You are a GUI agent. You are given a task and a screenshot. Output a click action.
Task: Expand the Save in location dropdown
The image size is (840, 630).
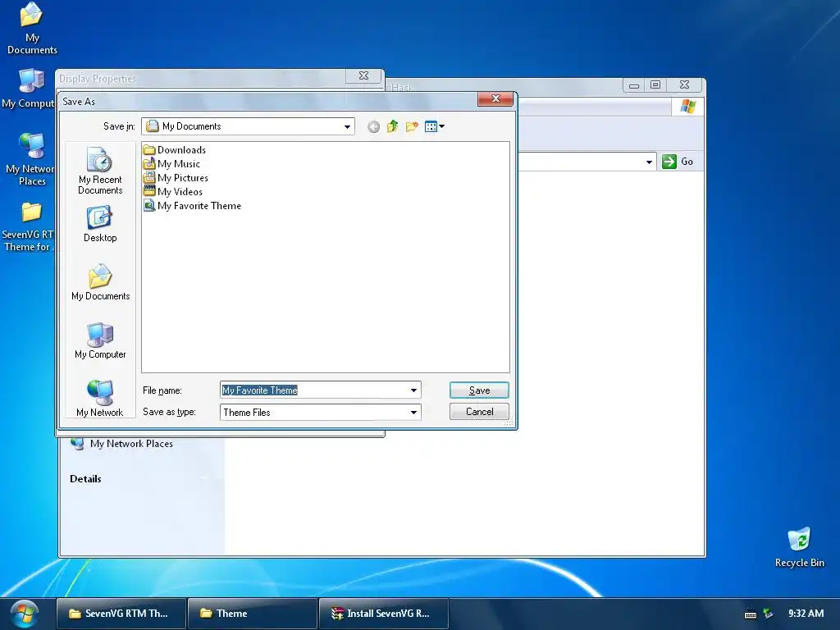coord(347,127)
